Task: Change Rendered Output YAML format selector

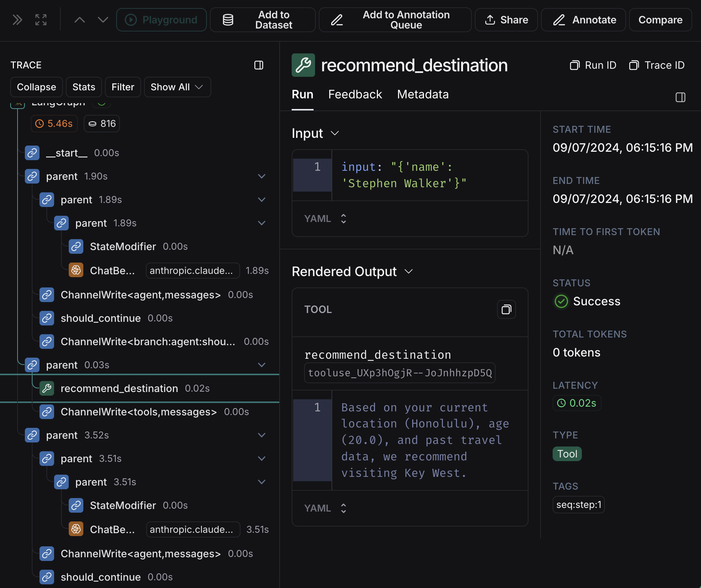Action: click(325, 508)
